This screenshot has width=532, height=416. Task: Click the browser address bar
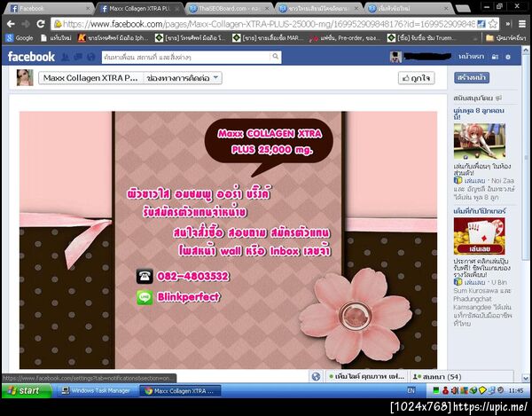tap(264, 24)
